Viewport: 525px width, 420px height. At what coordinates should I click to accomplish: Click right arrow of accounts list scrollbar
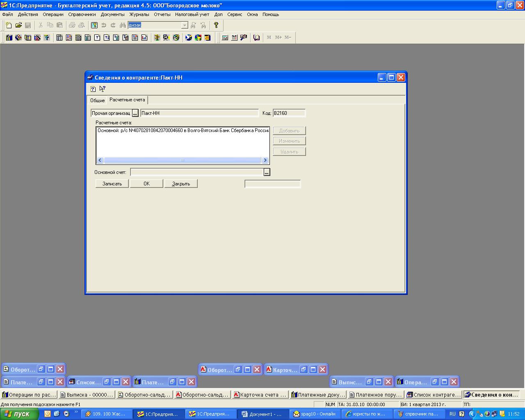pyautogui.click(x=265, y=160)
